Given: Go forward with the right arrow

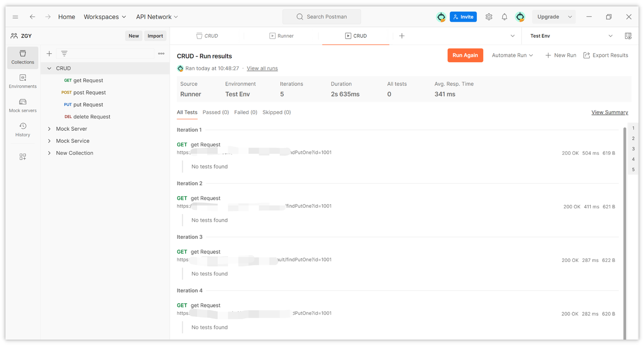Looking at the screenshot, I should tap(48, 17).
